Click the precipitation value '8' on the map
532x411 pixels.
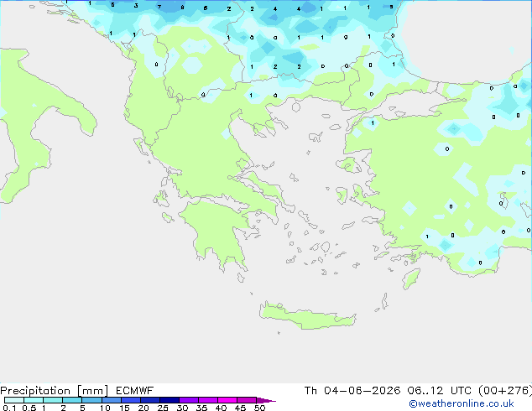click(183, 7)
